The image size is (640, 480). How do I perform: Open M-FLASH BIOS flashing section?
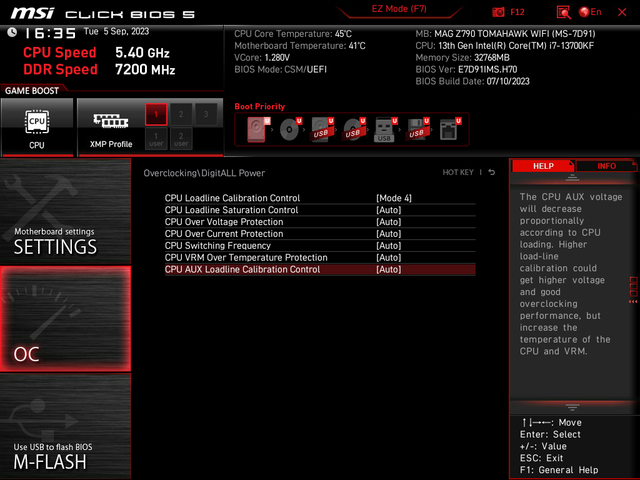pyautogui.click(x=65, y=426)
